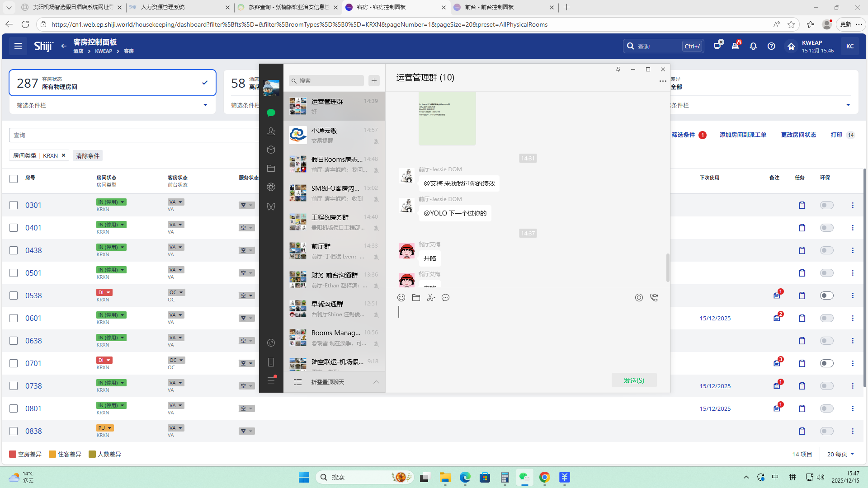Open the emoji picker in chat toolbar

pyautogui.click(x=401, y=297)
